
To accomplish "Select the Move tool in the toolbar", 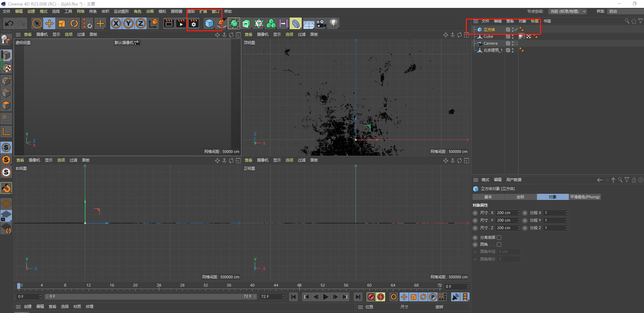I will (49, 23).
